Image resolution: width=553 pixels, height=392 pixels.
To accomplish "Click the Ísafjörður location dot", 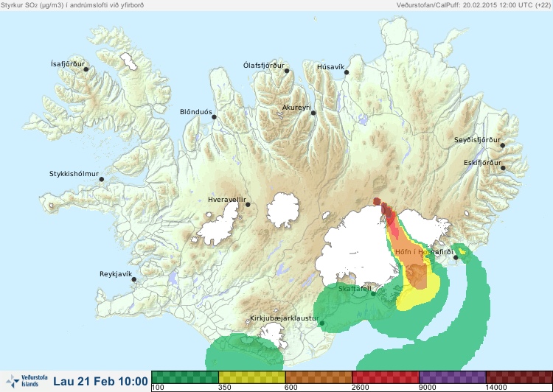I will coord(86,69).
